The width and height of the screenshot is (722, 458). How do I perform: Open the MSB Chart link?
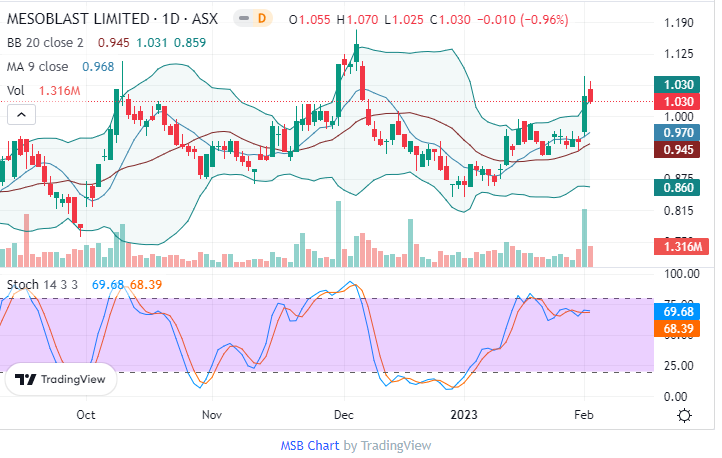click(309, 445)
